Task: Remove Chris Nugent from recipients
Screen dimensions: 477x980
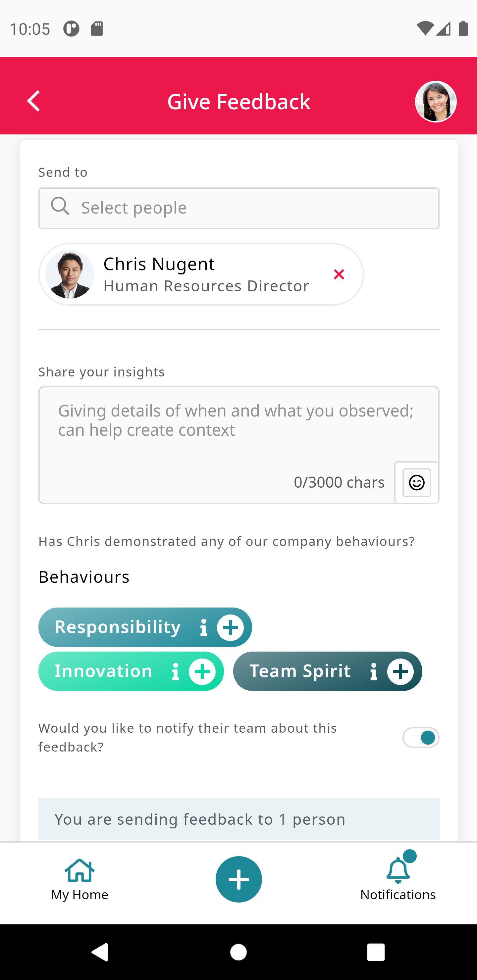Action: coord(339,274)
